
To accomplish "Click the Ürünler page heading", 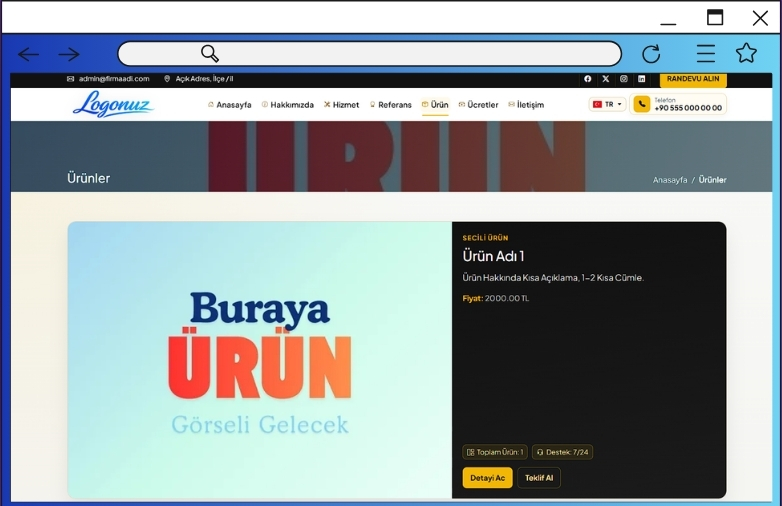I will pos(88,178).
